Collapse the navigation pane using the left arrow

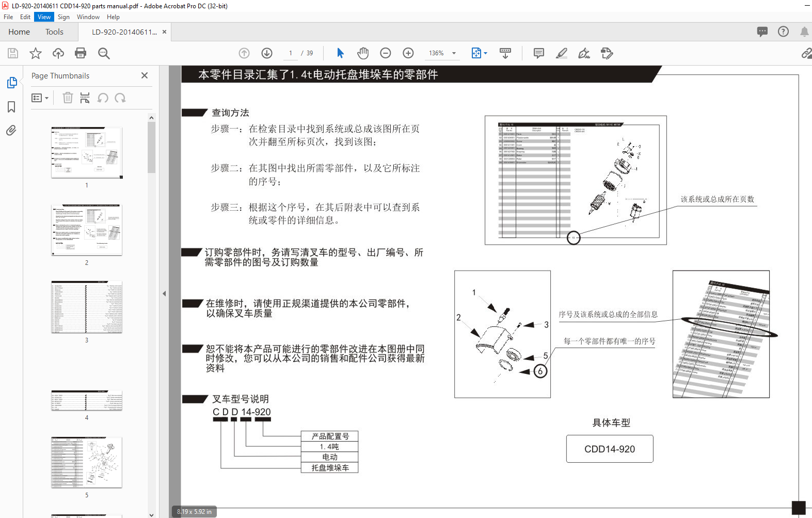coord(164,293)
